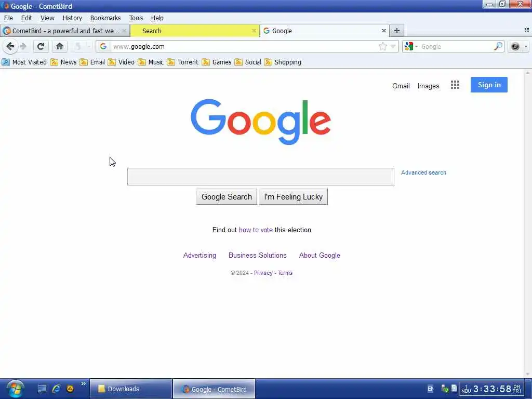Open the File menu
The height and width of the screenshot is (399, 532).
(8, 18)
